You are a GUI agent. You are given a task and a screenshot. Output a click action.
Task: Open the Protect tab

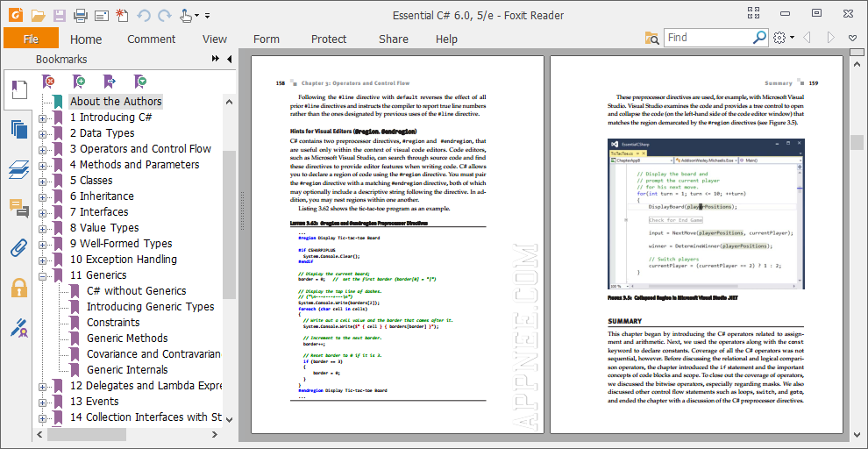(329, 39)
